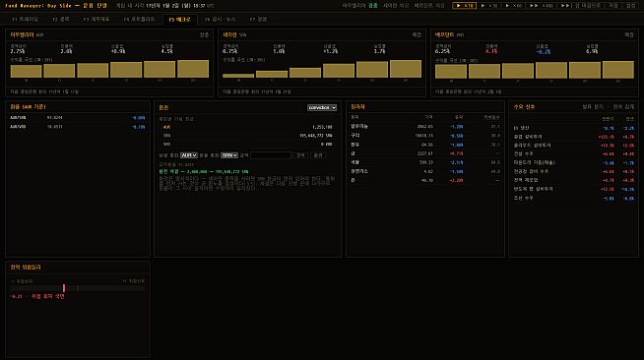644x360 pixels.
Task: Select the AUR/SRN exchange rate row
Action: click(x=77, y=118)
